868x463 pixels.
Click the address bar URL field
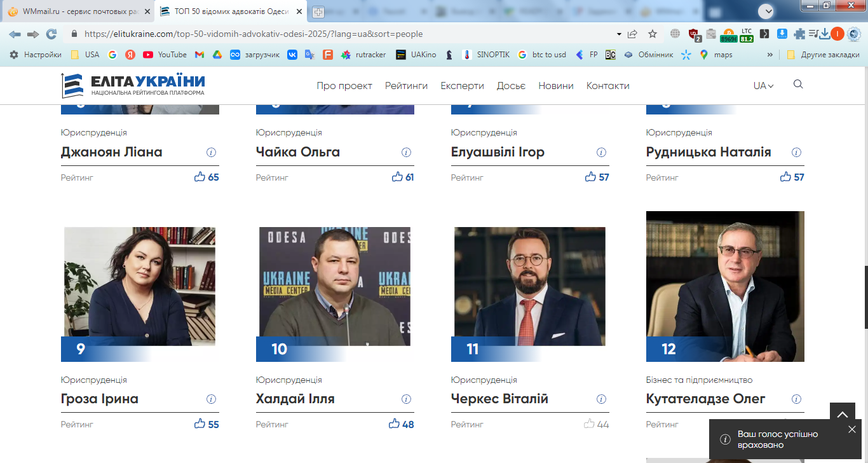point(343,34)
